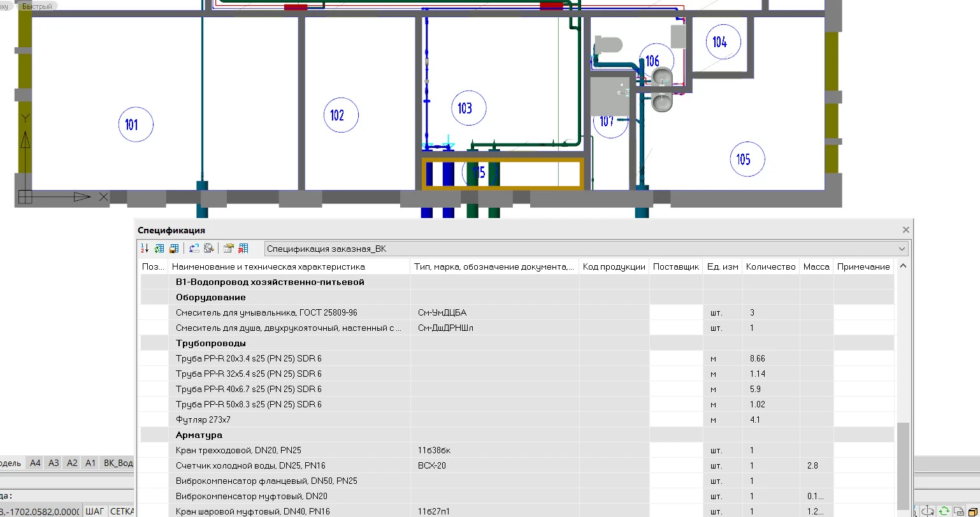Toggle the ШАГ snap mode
The height and width of the screenshot is (517, 980).
(x=94, y=511)
